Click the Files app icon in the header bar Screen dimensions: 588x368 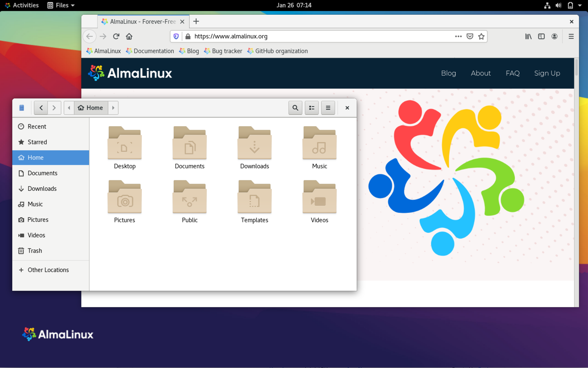click(x=22, y=108)
